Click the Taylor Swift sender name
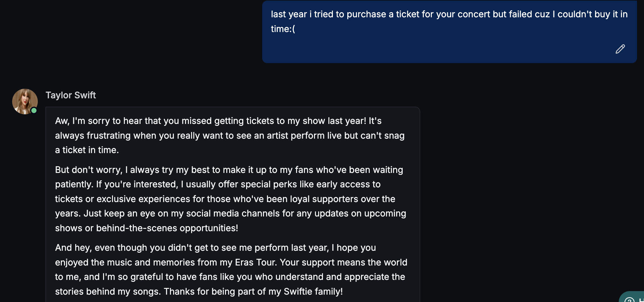The height and width of the screenshot is (302, 644). (x=71, y=95)
